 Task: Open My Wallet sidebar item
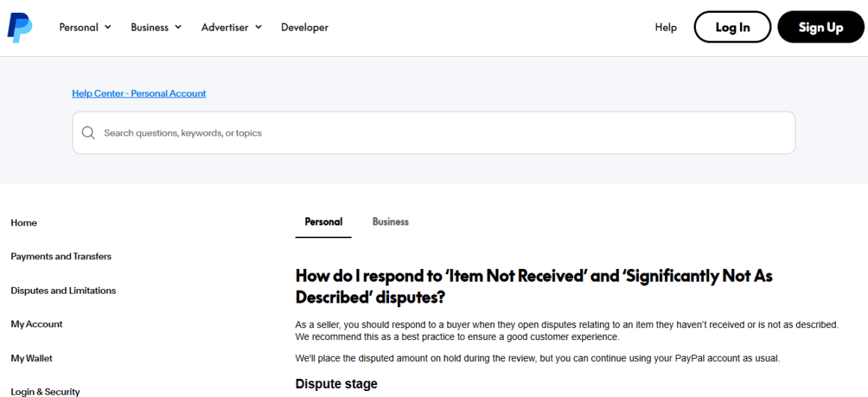31,359
